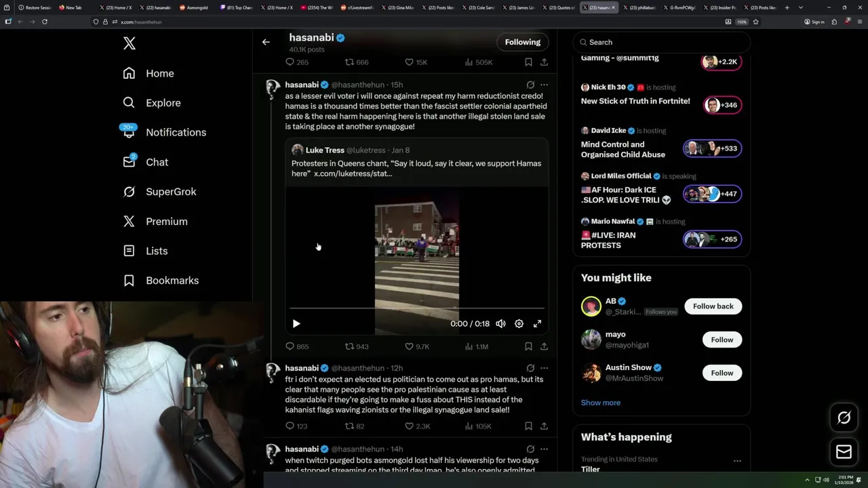Expand the video to fullscreen
The width and height of the screenshot is (868, 488).
[537, 324]
